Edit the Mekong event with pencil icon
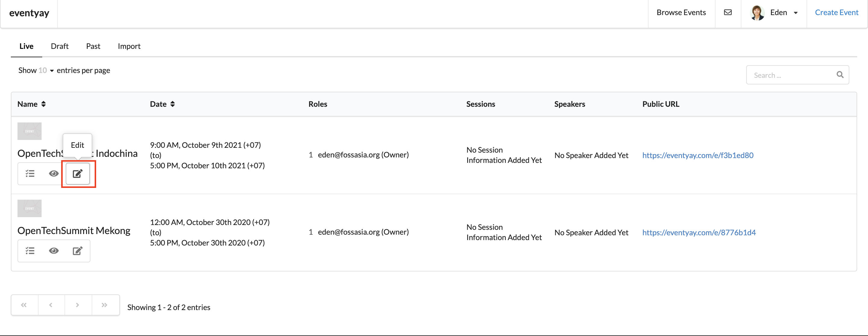 pos(77,251)
